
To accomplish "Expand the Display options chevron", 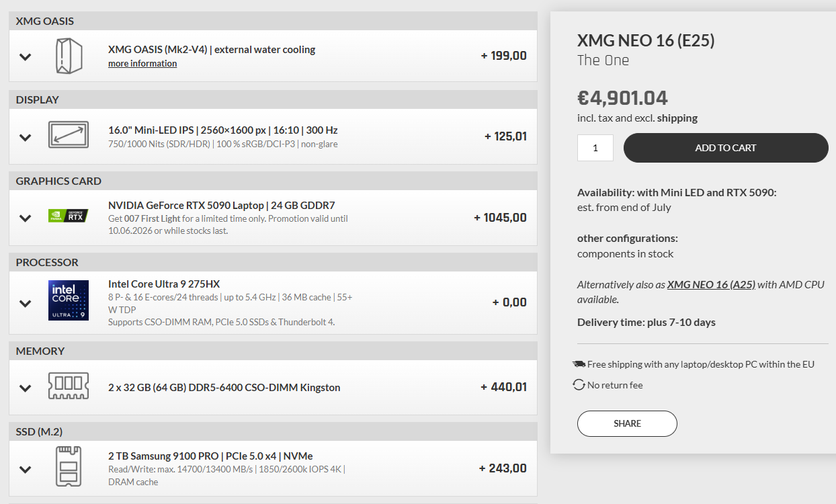I will click(26, 137).
